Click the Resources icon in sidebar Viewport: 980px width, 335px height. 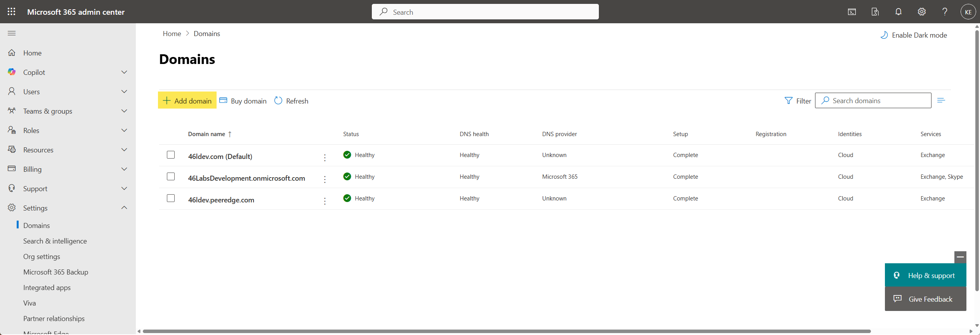tap(12, 150)
